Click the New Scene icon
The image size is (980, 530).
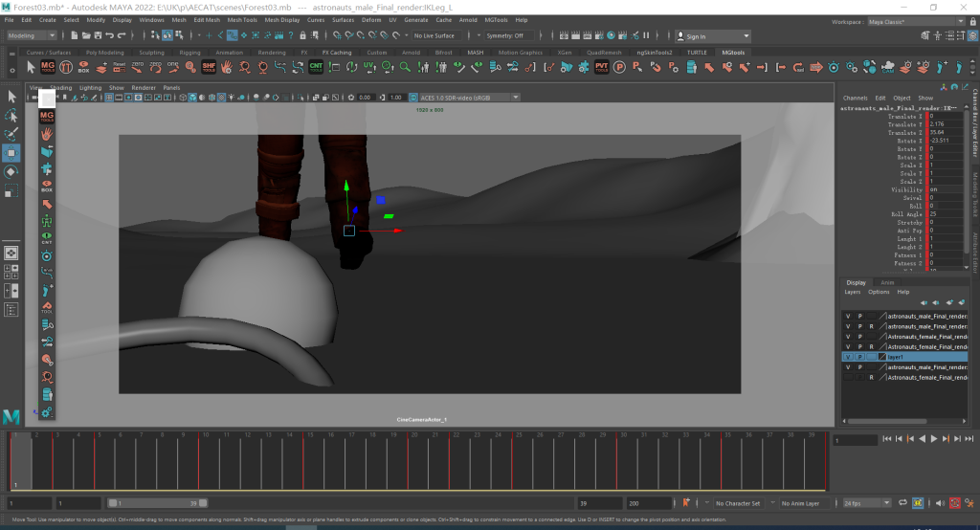point(75,35)
